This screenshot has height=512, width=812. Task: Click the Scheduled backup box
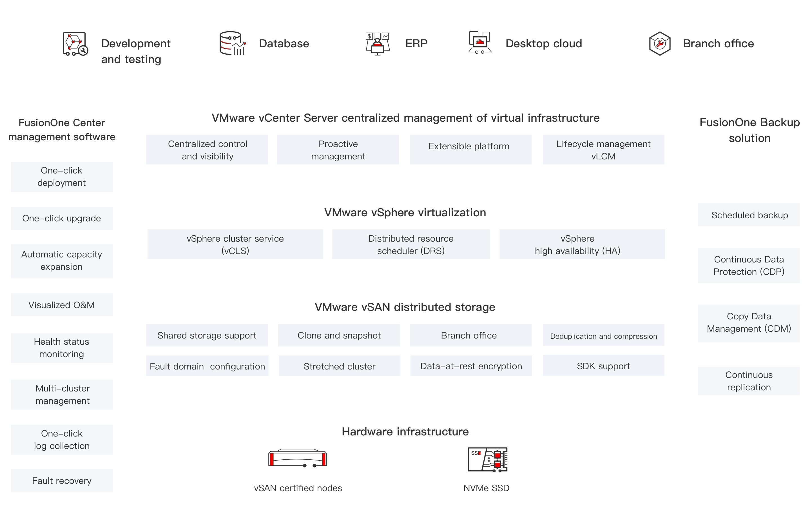pyautogui.click(x=749, y=215)
